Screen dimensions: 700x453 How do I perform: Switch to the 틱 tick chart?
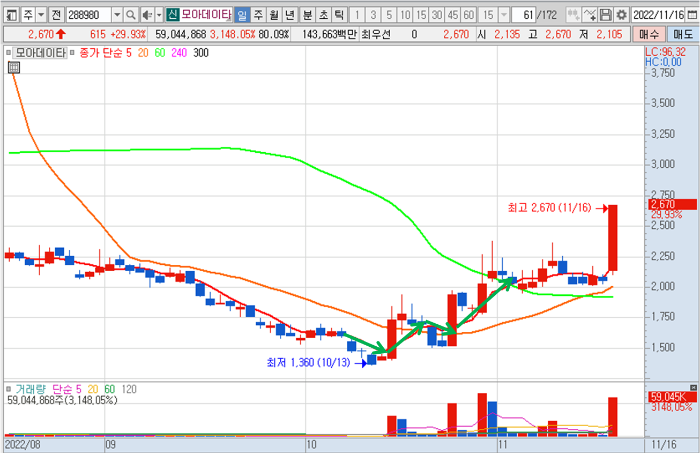339,15
